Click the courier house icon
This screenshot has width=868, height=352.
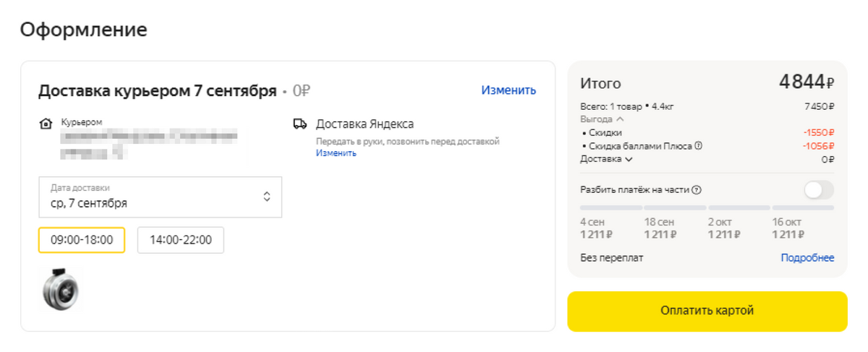click(46, 124)
